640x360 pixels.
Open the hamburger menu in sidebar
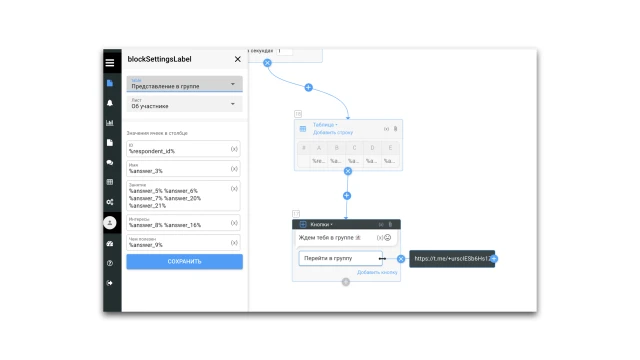point(110,62)
